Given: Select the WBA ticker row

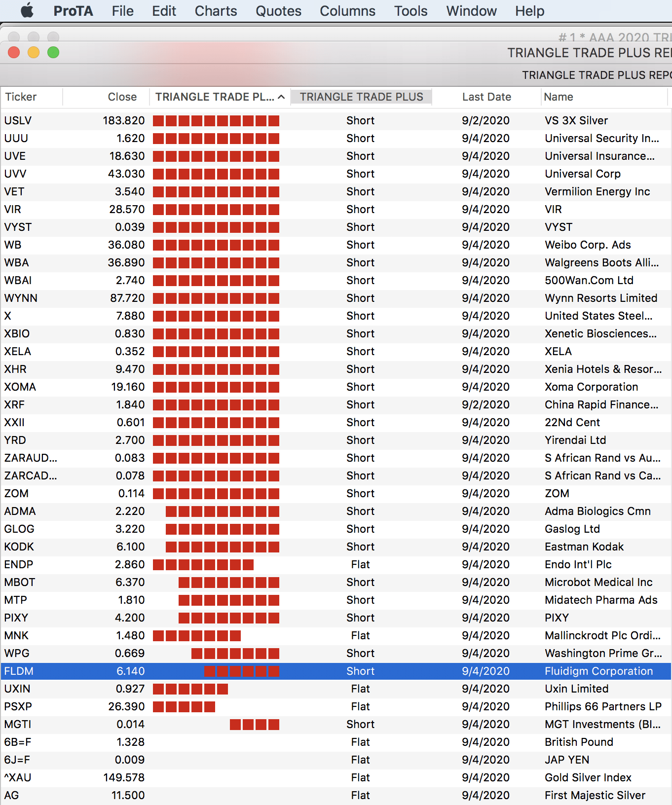Looking at the screenshot, I should pos(336,262).
